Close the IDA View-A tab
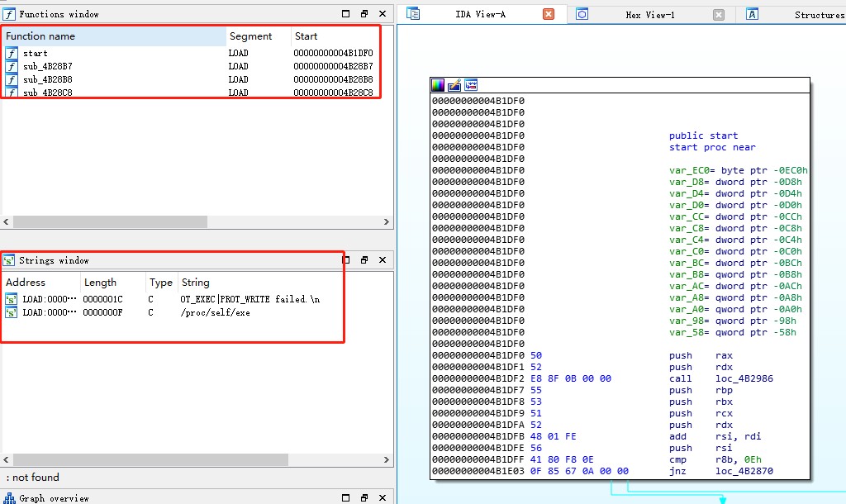Screen dimensions: 846x504 549,14
